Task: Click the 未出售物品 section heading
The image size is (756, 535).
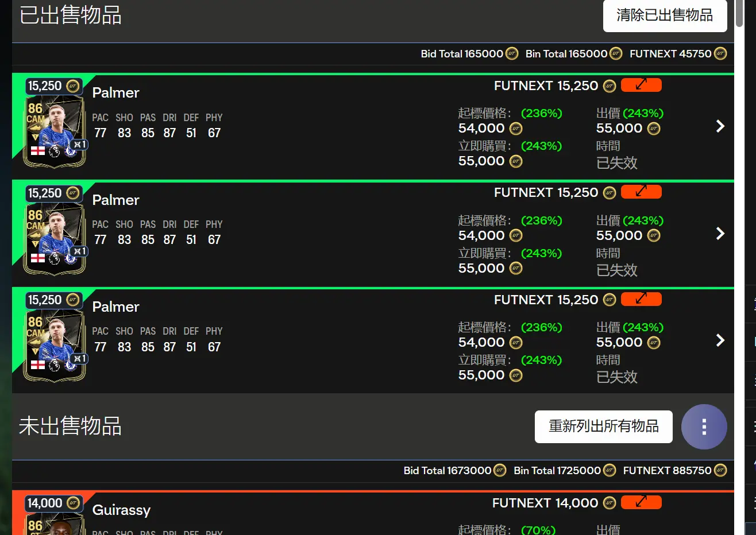Action: (70, 426)
